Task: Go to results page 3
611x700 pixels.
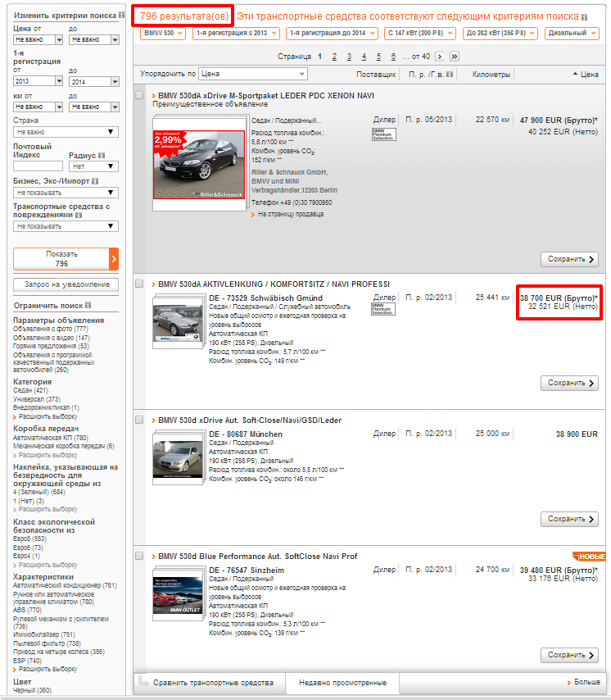Action: (349, 57)
